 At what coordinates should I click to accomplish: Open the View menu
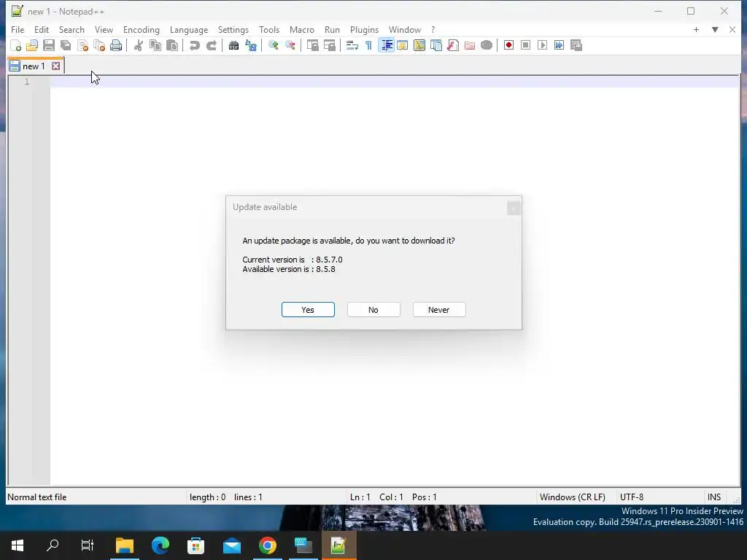coord(104,29)
